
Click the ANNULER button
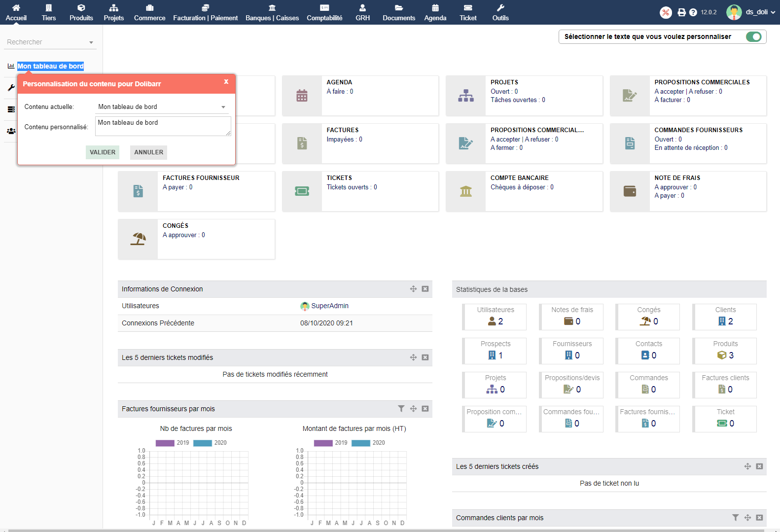pos(148,152)
